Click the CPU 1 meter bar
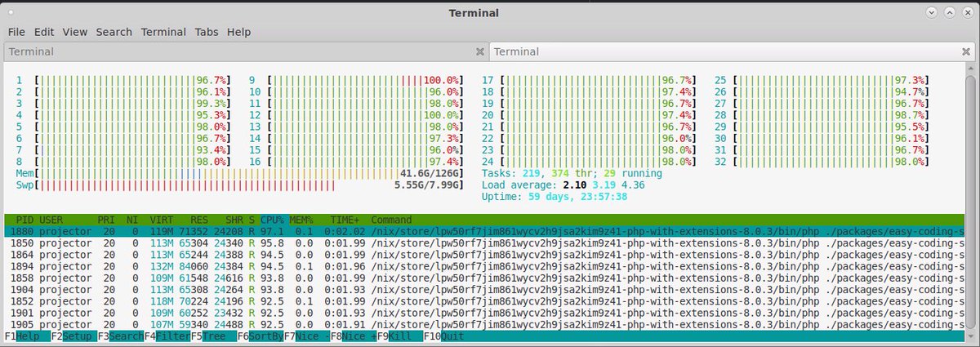 click(123, 81)
